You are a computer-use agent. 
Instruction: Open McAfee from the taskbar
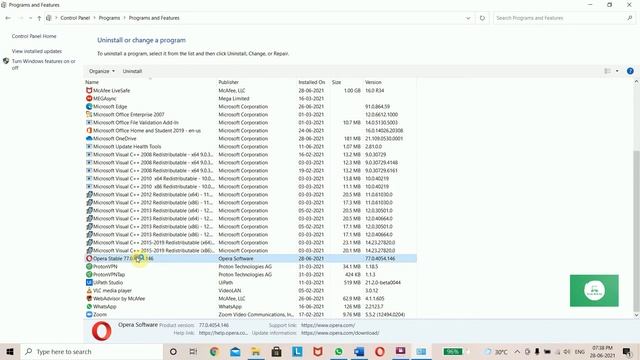[318, 351]
